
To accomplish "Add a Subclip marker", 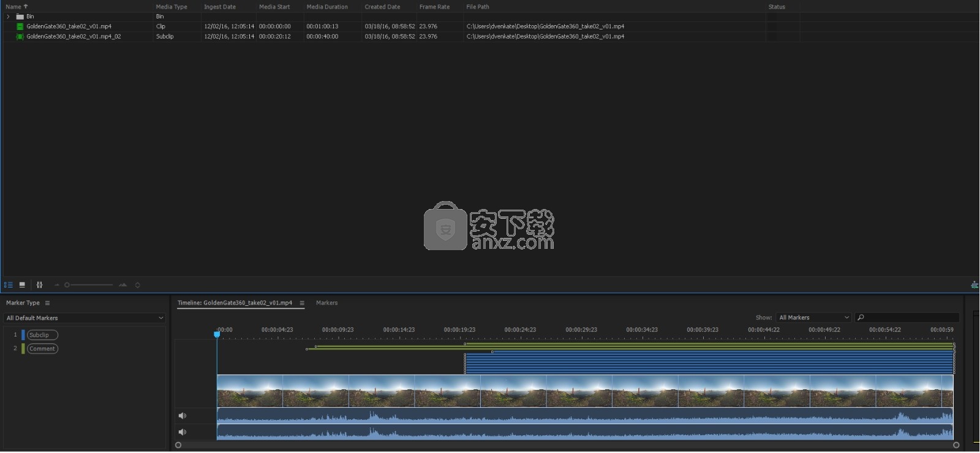I will coord(42,335).
